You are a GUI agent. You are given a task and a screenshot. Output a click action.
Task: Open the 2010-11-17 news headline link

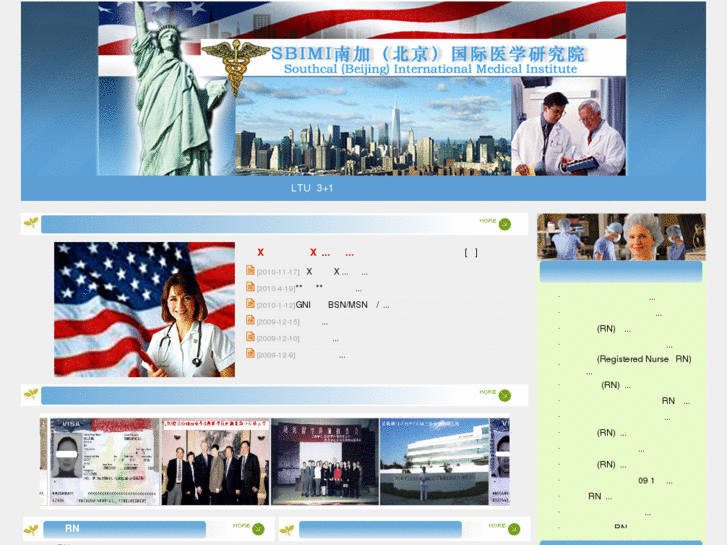337,272
